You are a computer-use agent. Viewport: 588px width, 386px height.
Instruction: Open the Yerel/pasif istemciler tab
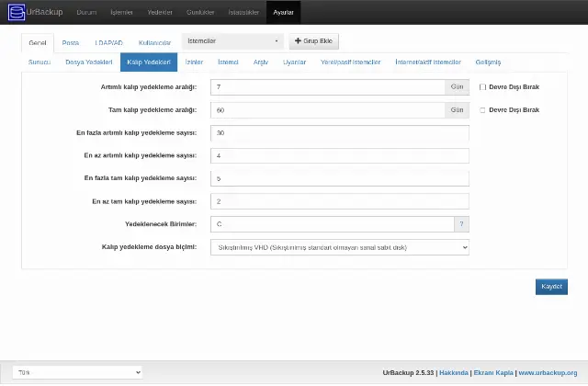(350, 62)
